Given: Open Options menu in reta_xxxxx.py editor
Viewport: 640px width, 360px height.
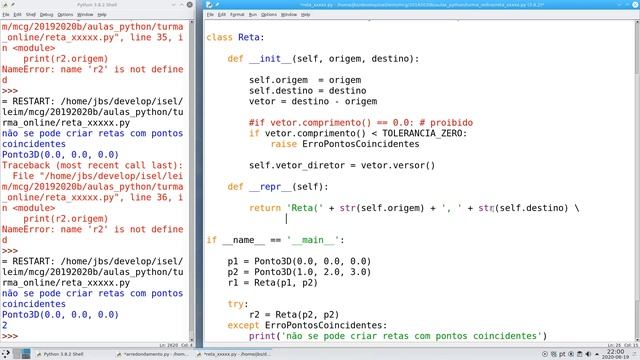Looking at the screenshot, I should [269, 15].
